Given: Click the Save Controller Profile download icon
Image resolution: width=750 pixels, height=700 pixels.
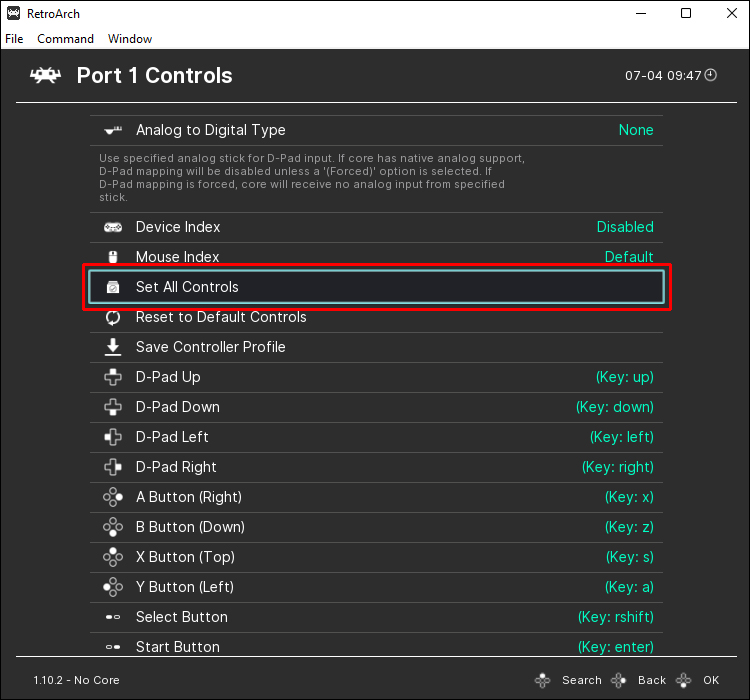Looking at the screenshot, I should 113,347.
